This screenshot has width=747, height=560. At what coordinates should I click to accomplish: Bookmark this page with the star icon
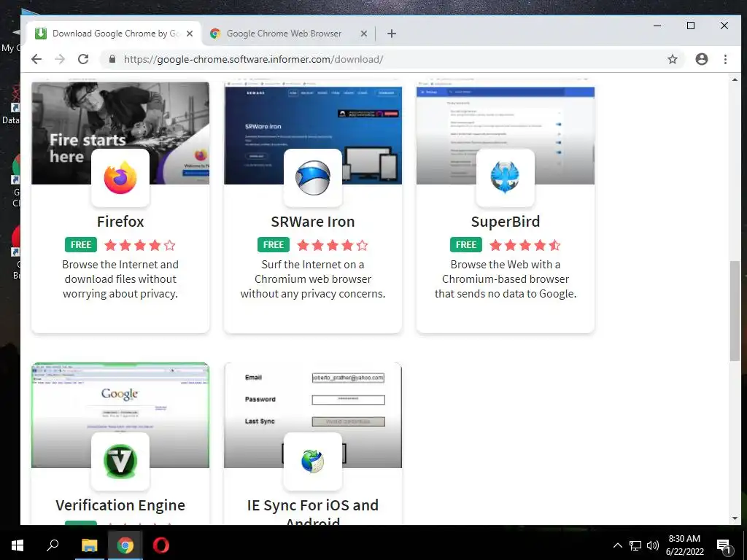pyautogui.click(x=672, y=59)
